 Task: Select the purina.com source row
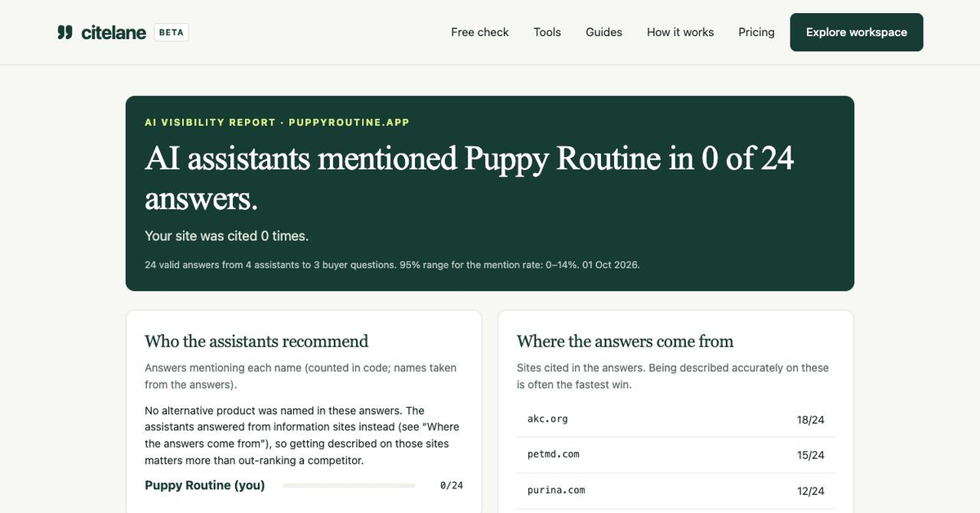pyautogui.click(x=676, y=491)
